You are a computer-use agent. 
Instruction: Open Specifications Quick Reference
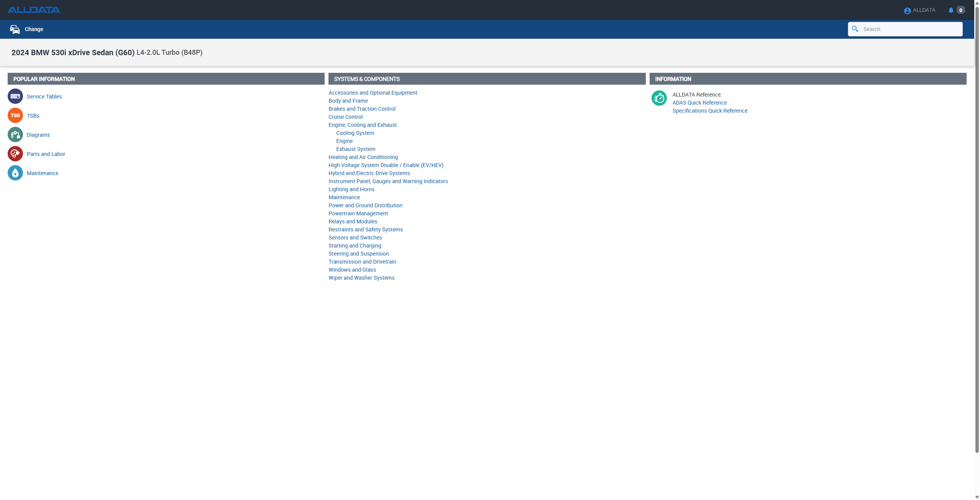tap(710, 111)
